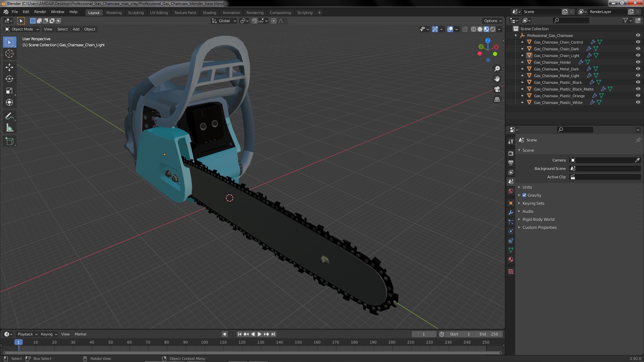Select the Annotate tool
This screenshot has width=644, height=362.
9,116
